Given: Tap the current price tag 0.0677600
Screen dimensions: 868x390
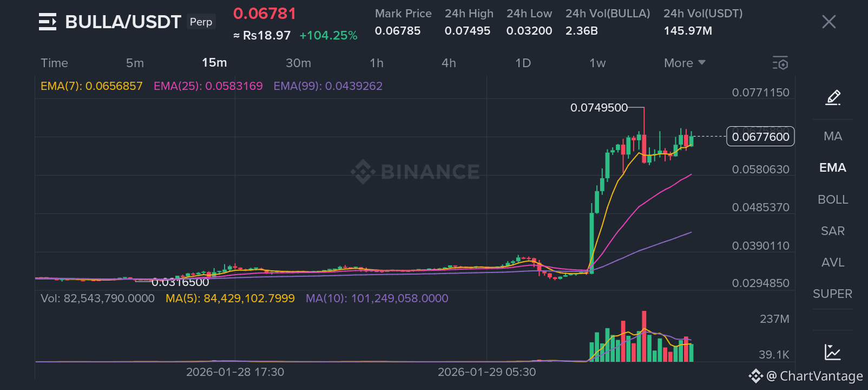Looking at the screenshot, I should pyautogui.click(x=760, y=136).
